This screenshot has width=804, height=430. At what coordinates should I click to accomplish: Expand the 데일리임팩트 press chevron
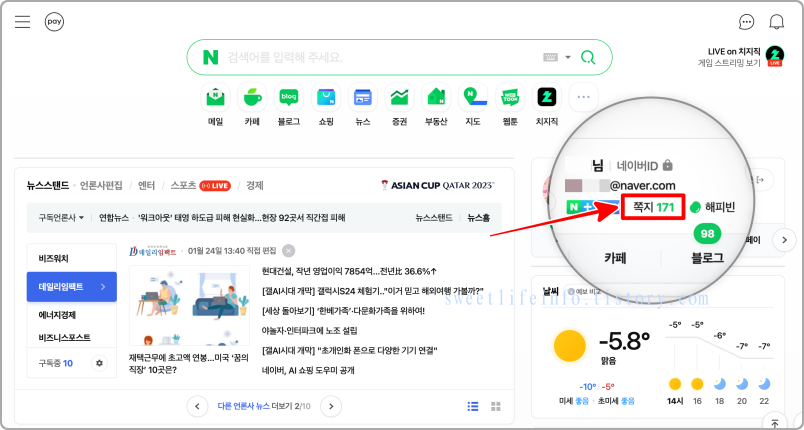103,287
